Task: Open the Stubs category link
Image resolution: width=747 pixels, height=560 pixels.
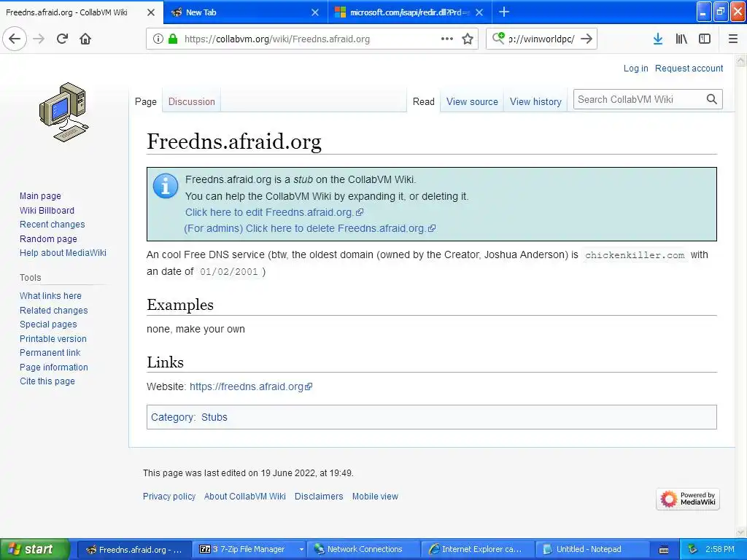Action: click(214, 417)
